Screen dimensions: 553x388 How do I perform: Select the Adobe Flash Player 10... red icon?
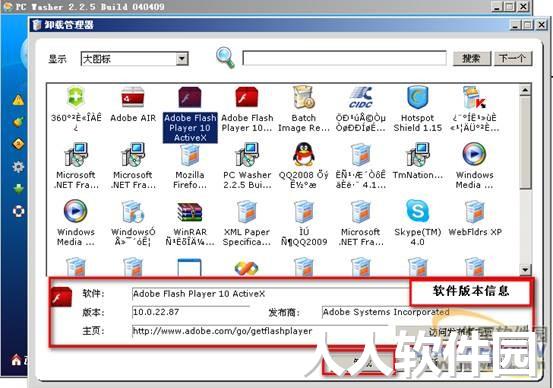247,97
